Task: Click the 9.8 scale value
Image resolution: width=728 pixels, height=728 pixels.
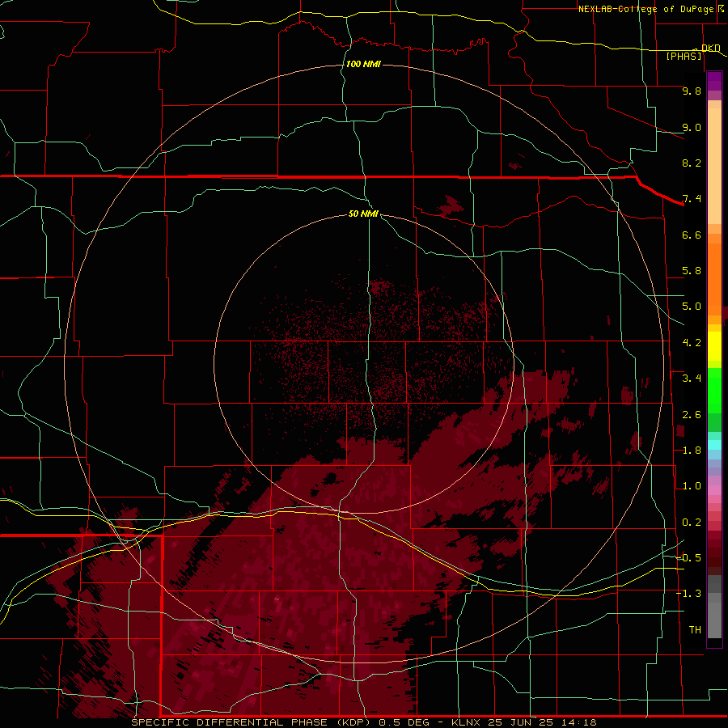Action: tap(692, 91)
